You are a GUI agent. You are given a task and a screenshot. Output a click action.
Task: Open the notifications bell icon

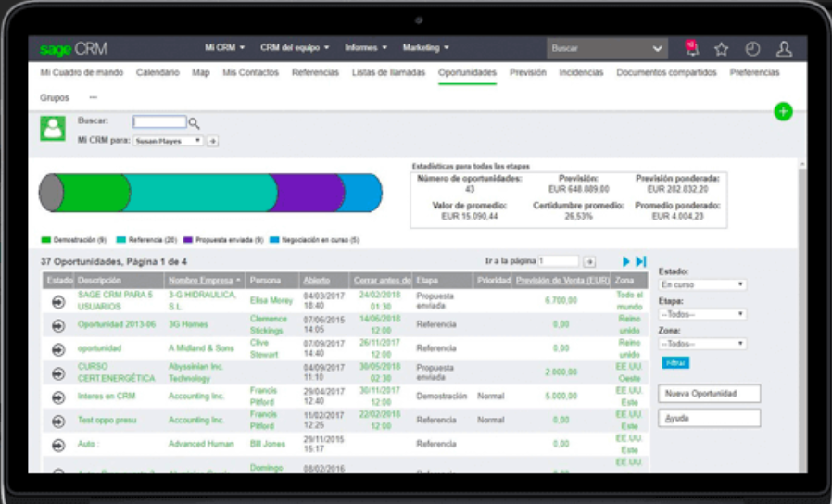tap(691, 48)
